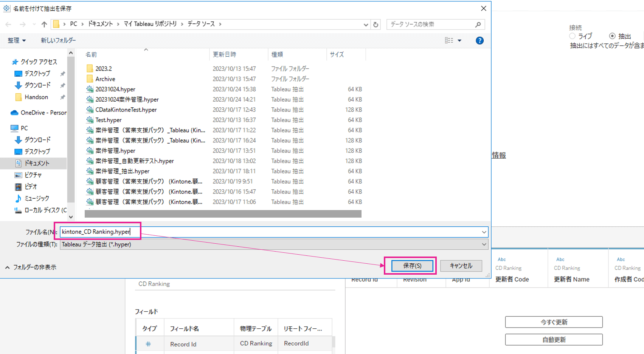This screenshot has width=644, height=354.
Task: Select the ライブ connection radio button
Action: [572, 36]
